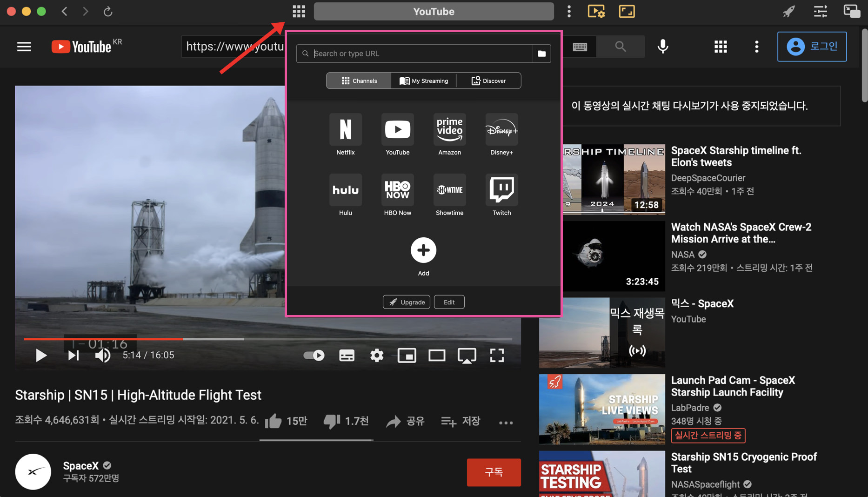This screenshot has width=868, height=497.
Task: Click the browser forward arrow
Action: pos(85,11)
